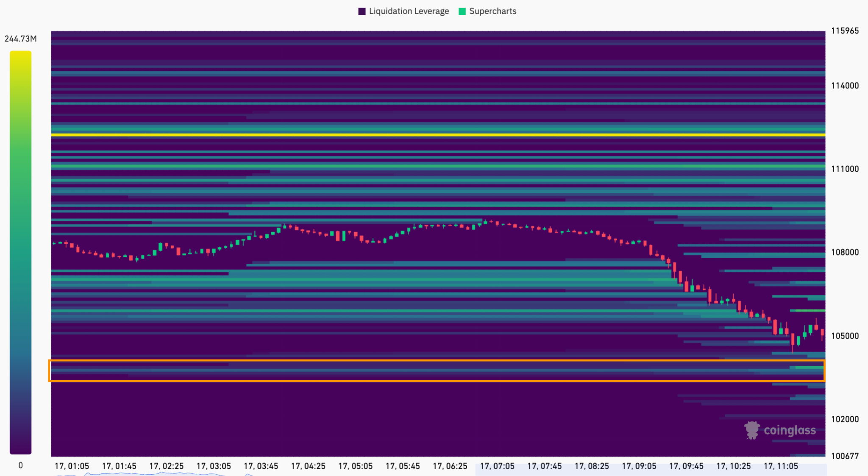This screenshot has width=868, height=476.
Task: Click the 115965 top price axis label
Action: 845,31
